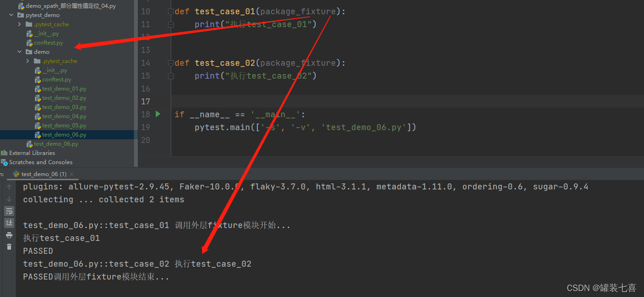Image resolution: width=644 pixels, height=297 pixels.
Task: Collapse the pytest_demo folder chevron
Action: (x=11, y=15)
